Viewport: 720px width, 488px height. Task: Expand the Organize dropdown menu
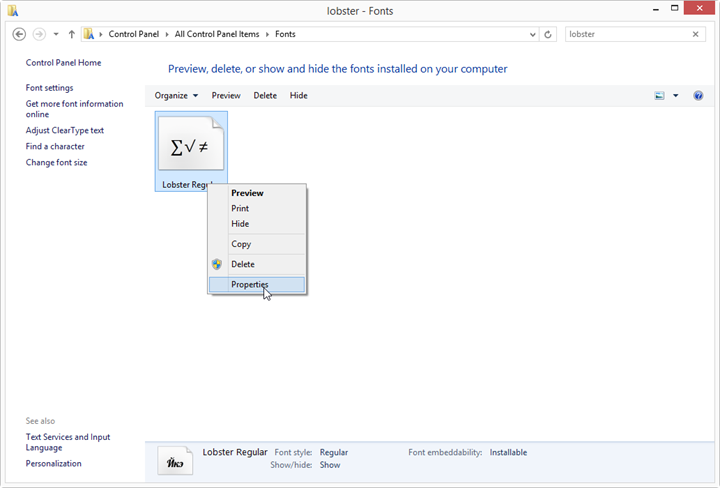(176, 96)
